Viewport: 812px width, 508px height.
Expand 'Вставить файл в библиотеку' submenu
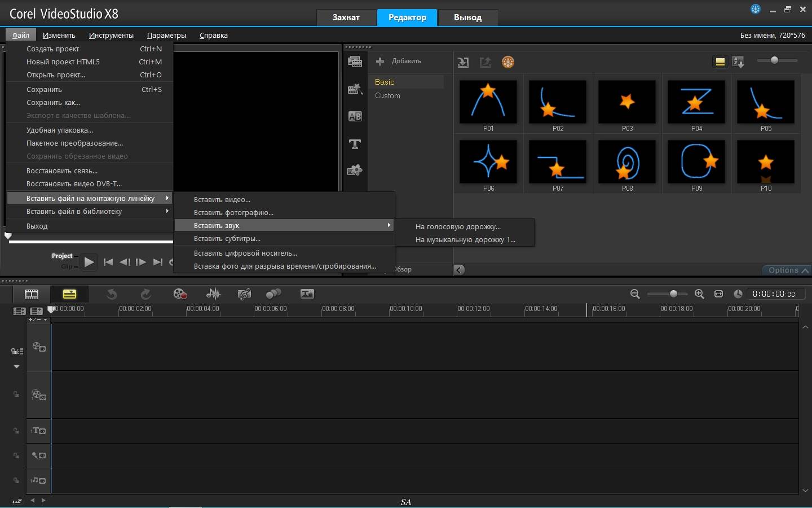click(x=90, y=211)
